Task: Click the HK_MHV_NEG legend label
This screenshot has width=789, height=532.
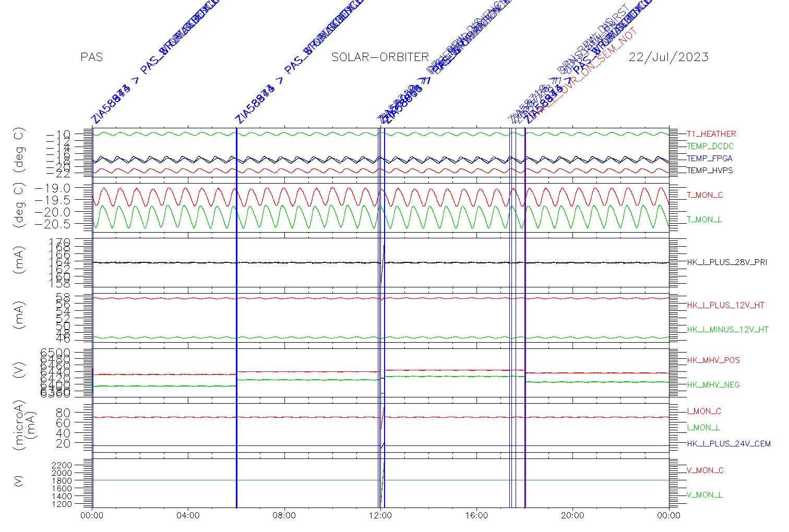Action: coord(713,385)
